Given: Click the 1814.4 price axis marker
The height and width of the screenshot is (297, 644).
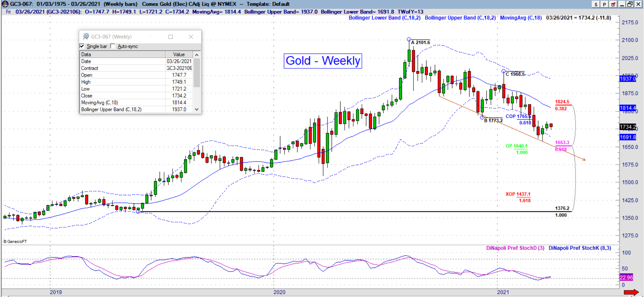Looking at the screenshot, I should [628, 108].
